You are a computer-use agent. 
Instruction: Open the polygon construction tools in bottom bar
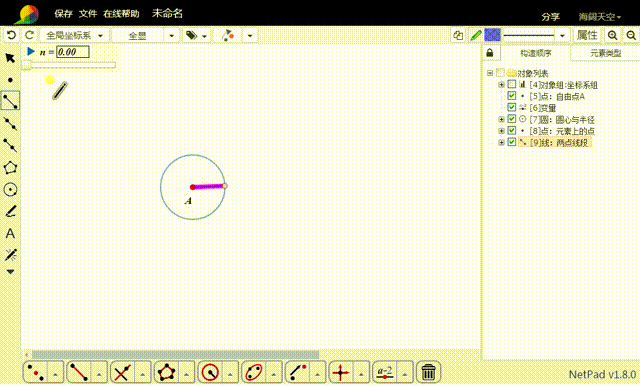[167, 372]
